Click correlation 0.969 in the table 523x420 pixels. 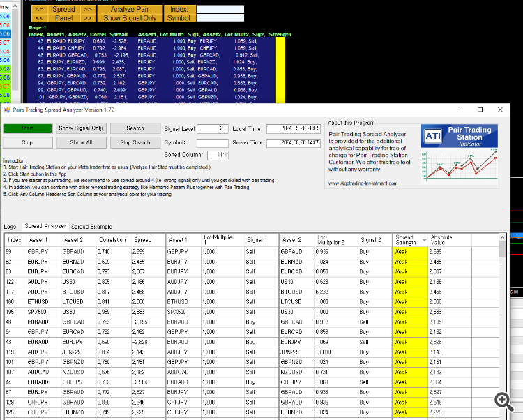[x=114, y=312]
